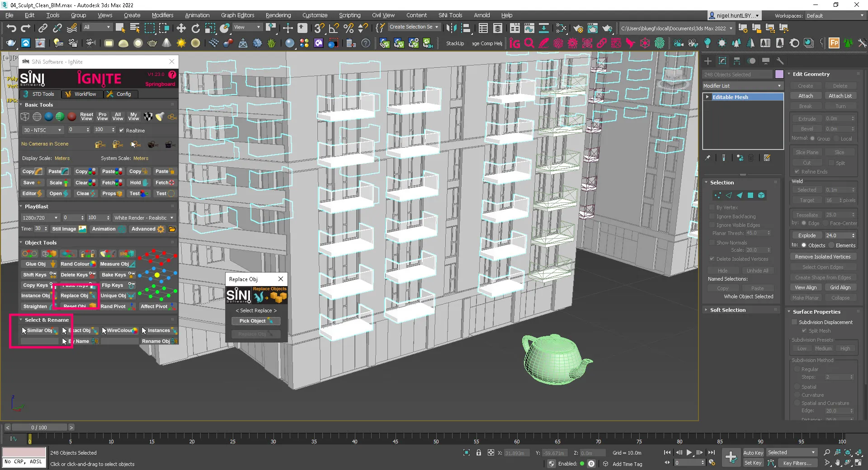Expand the 1280x720 resolution dropdown
The image size is (868, 470).
point(40,218)
